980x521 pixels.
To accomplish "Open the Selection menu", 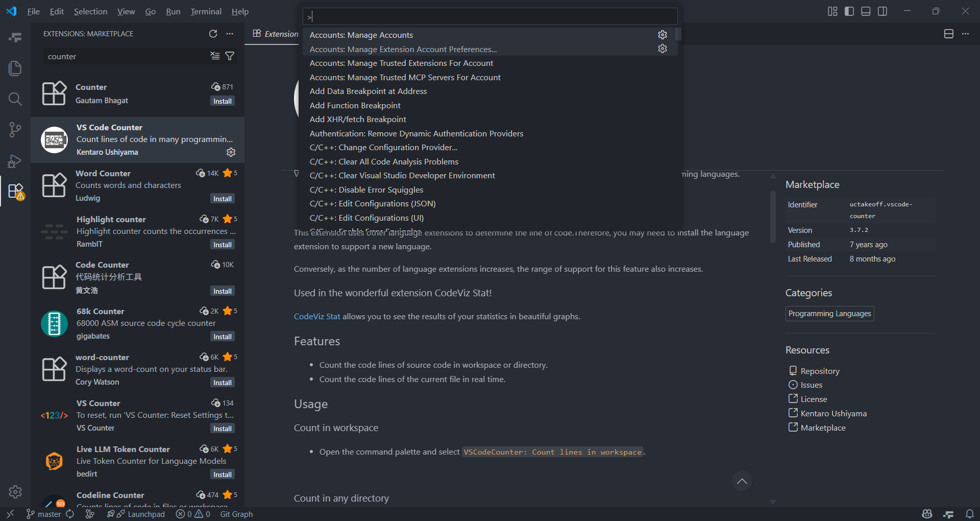I will pos(90,11).
